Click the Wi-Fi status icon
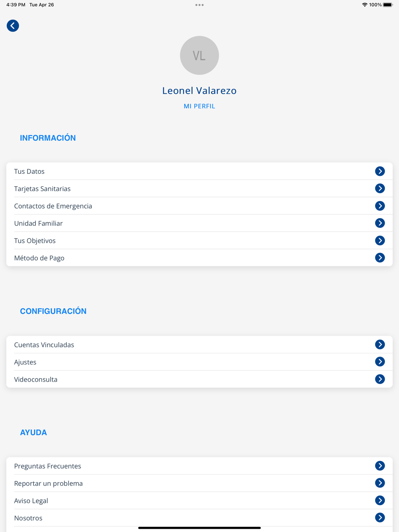Image resolution: width=399 pixels, height=532 pixels. pyautogui.click(x=365, y=5)
